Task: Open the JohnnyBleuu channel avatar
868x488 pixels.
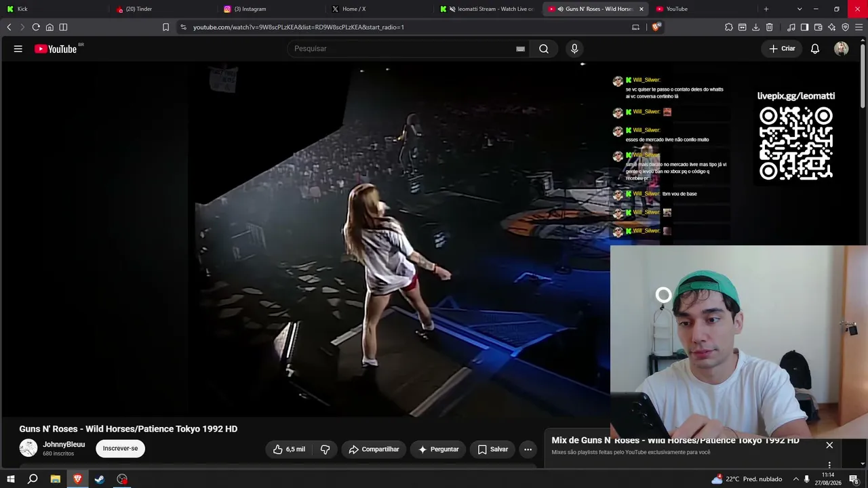Action: [x=28, y=448]
